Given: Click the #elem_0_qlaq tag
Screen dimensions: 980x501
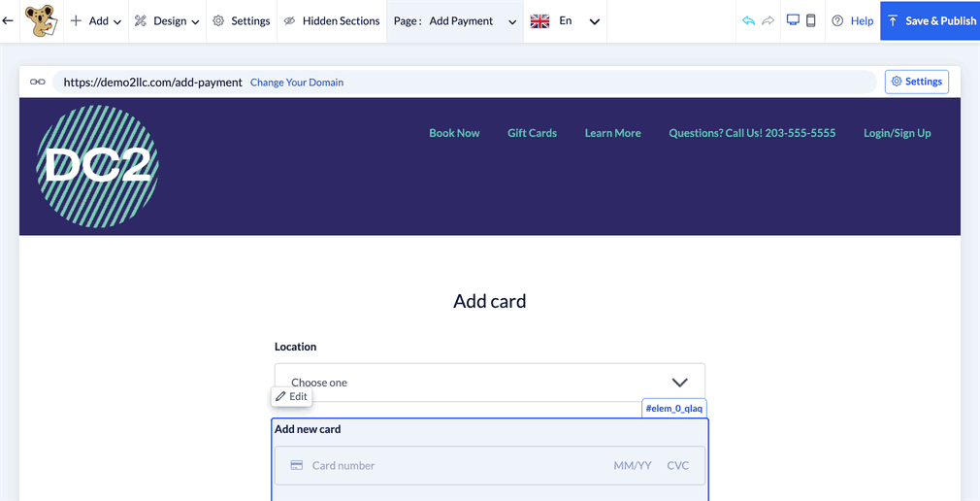Looking at the screenshot, I should pyautogui.click(x=674, y=408).
